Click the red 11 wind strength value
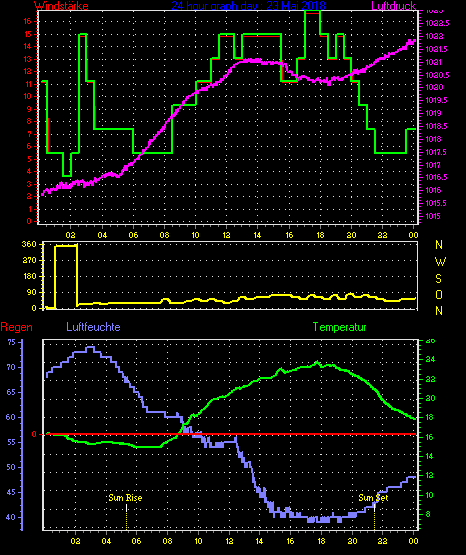 pos(28,84)
